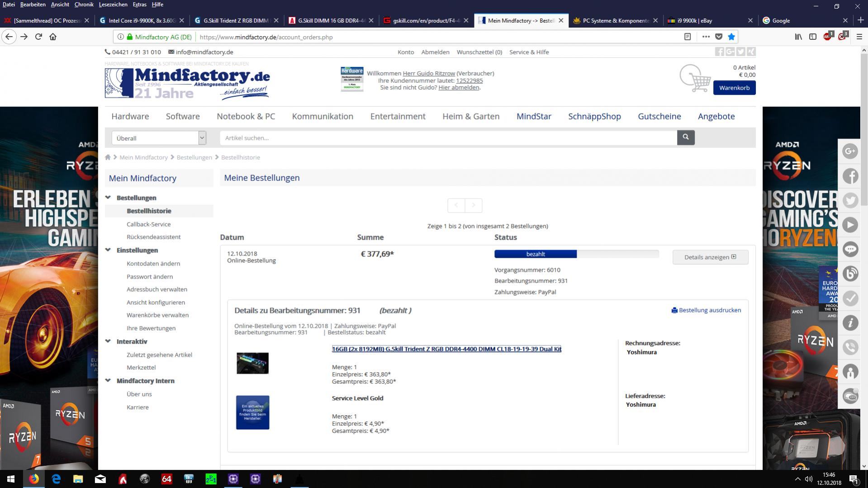Open a new browser tab

(860, 20)
